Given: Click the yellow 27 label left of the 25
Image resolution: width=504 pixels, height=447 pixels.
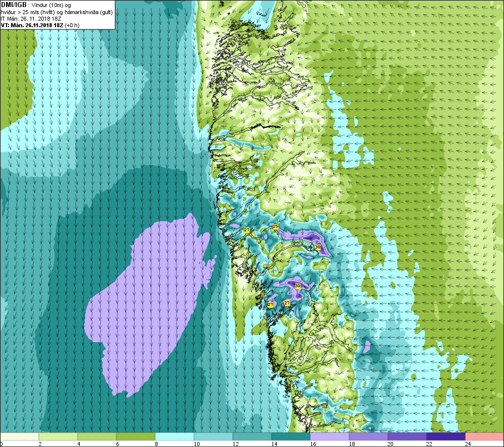Looking at the screenshot, I should pos(247,230).
